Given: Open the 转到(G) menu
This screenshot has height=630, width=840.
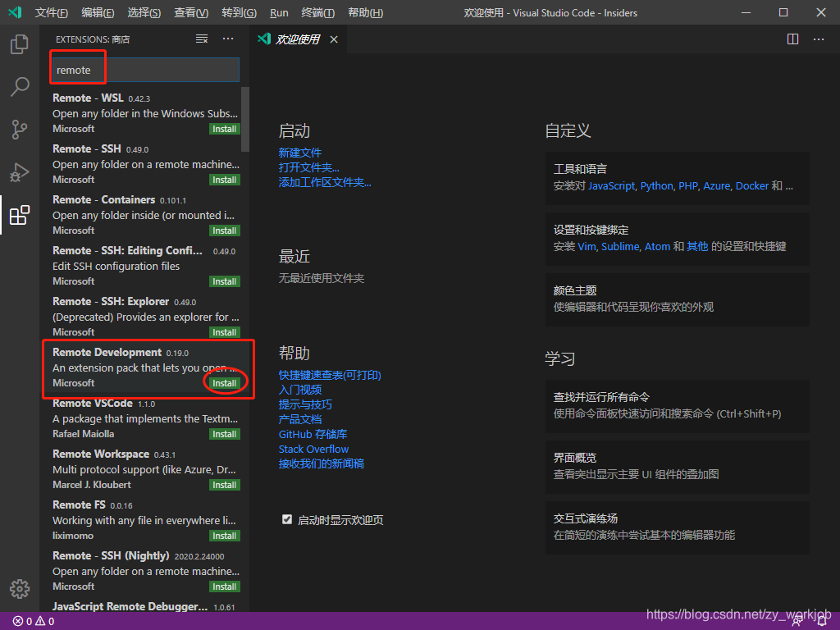Looking at the screenshot, I should 239,12.
